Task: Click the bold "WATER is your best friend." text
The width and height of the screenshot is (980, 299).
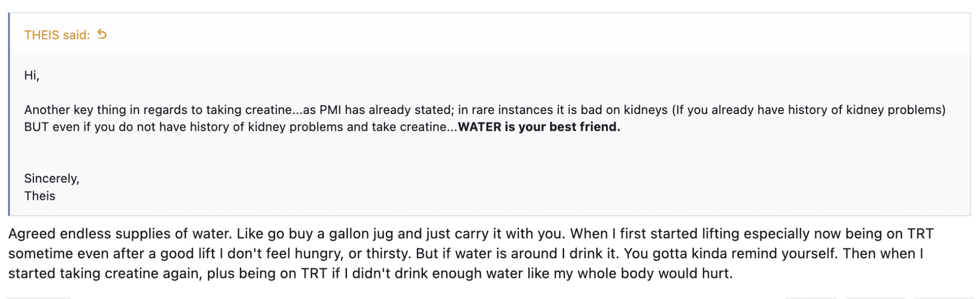Action: tap(539, 127)
